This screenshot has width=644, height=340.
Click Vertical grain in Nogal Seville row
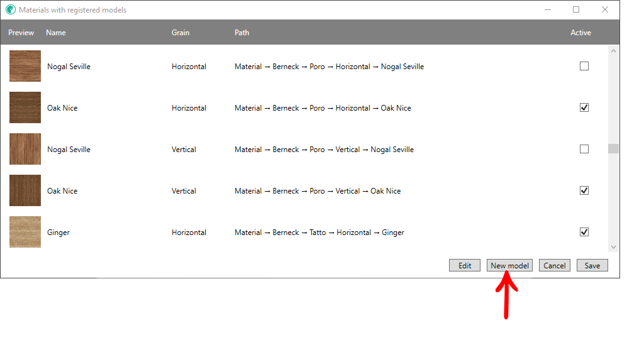pyautogui.click(x=184, y=150)
